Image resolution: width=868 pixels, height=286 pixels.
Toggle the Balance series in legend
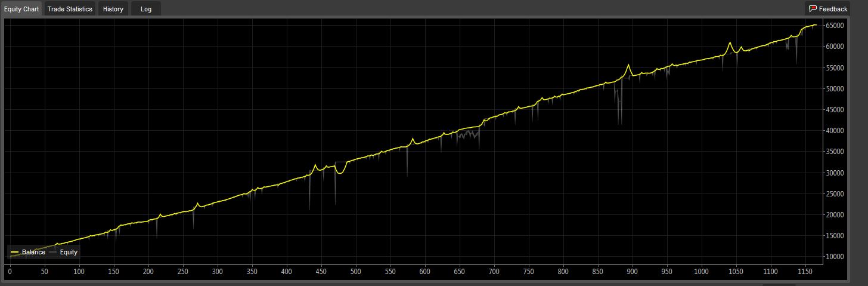(x=28, y=252)
